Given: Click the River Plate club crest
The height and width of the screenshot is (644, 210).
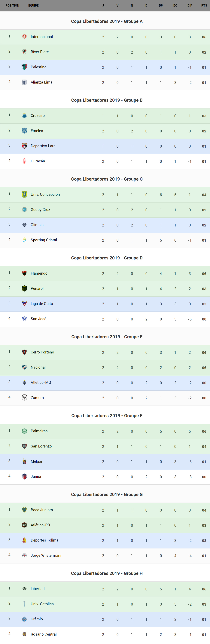Looking at the screenshot, I should (x=24, y=52).
